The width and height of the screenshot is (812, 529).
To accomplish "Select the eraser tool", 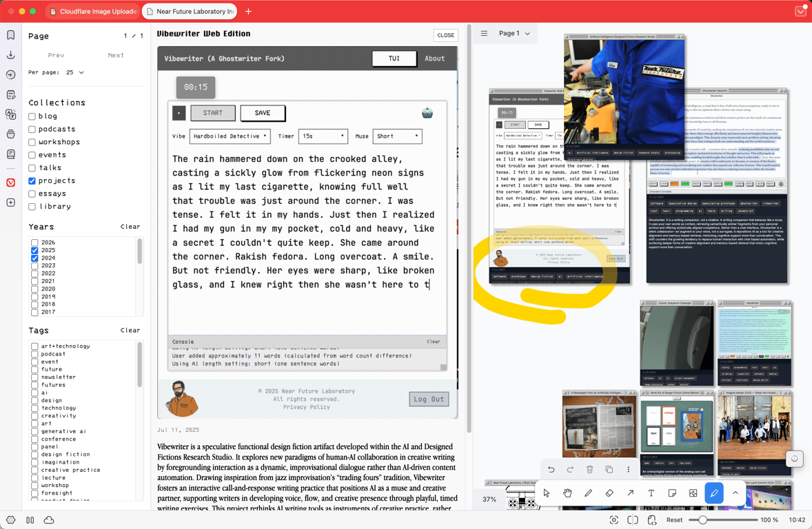I will coord(609,492).
